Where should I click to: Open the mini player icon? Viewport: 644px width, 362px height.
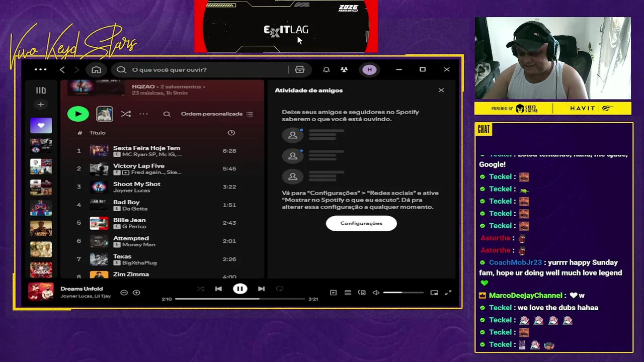click(x=434, y=293)
